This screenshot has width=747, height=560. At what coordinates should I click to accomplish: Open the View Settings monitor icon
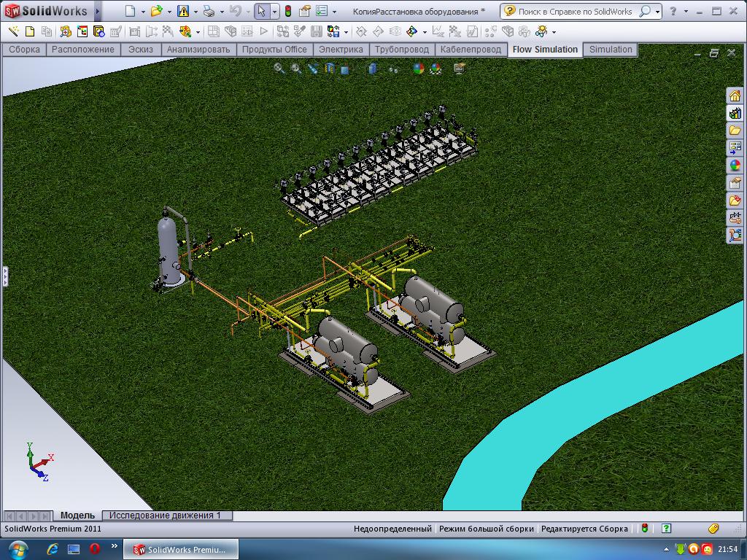tap(460, 69)
